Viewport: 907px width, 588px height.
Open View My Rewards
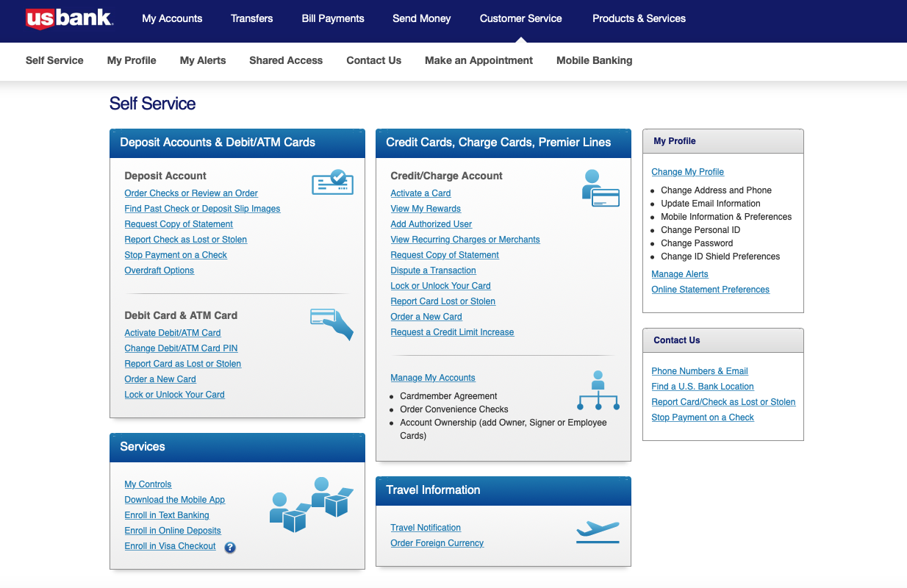click(426, 209)
